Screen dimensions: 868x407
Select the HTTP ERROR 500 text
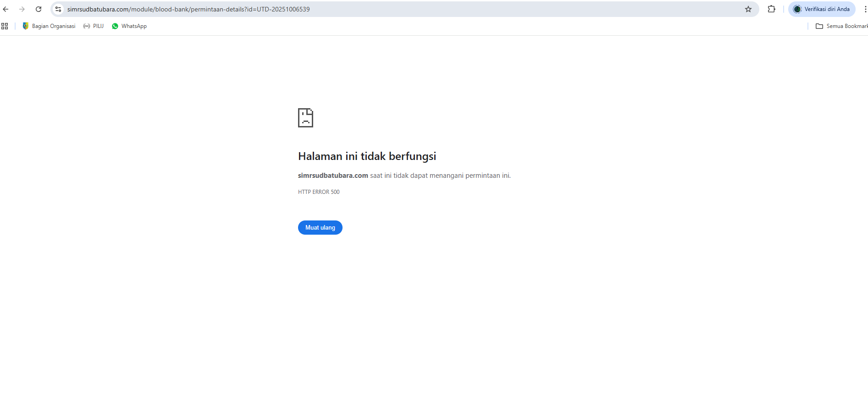coord(319,192)
